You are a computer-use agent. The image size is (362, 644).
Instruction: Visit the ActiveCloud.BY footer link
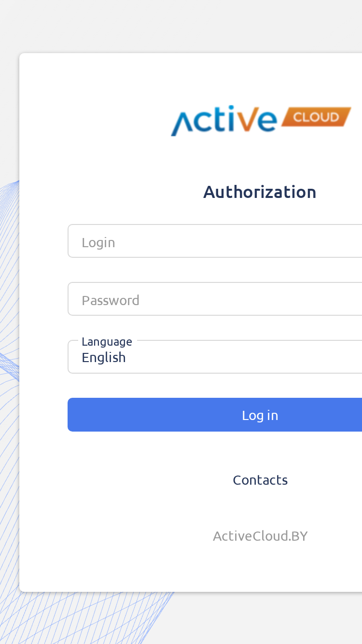pyautogui.click(x=260, y=536)
